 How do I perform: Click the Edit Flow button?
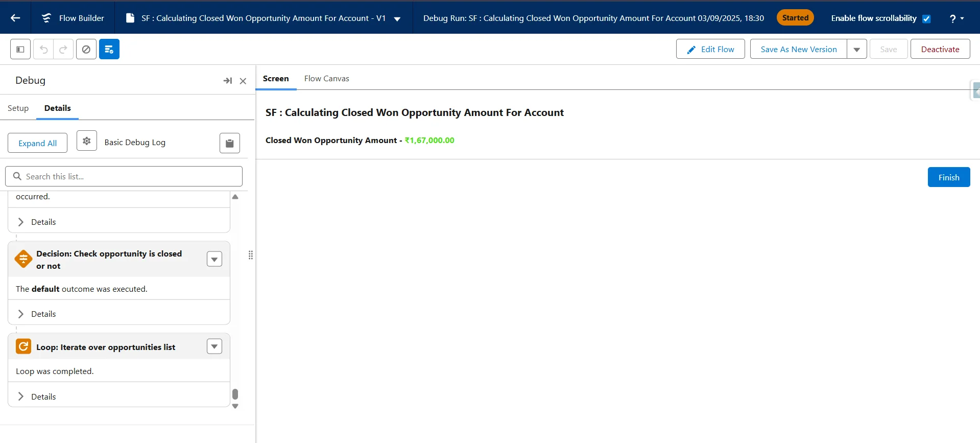(710, 49)
